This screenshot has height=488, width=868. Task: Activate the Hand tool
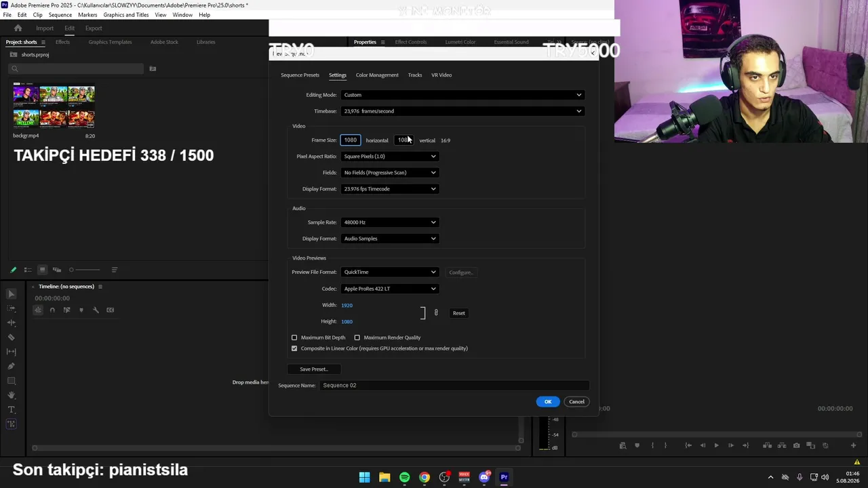(12, 395)
